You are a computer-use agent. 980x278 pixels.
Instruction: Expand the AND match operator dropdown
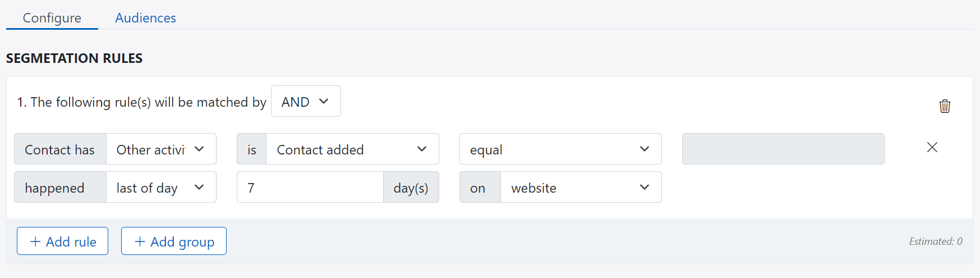click(x=306, y=102)
